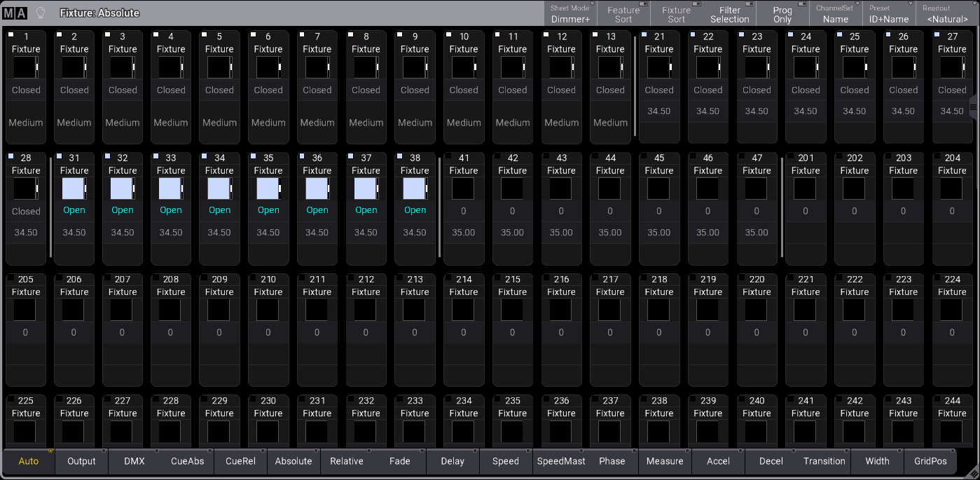Click the Filter Selection button
980x480 pixels.
pyautogui.click(x=729, y=14)
